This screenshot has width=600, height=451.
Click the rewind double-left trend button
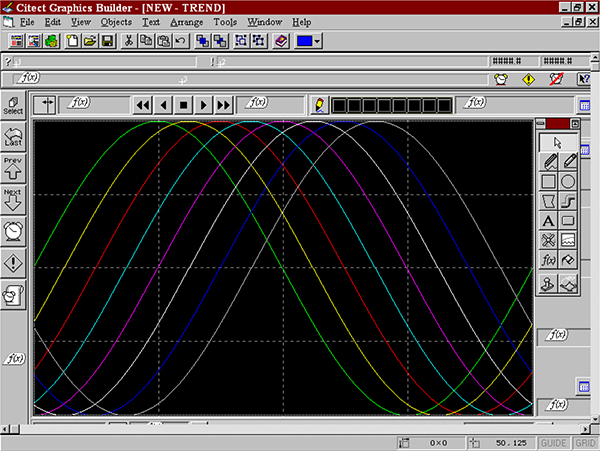coord(143,105)
